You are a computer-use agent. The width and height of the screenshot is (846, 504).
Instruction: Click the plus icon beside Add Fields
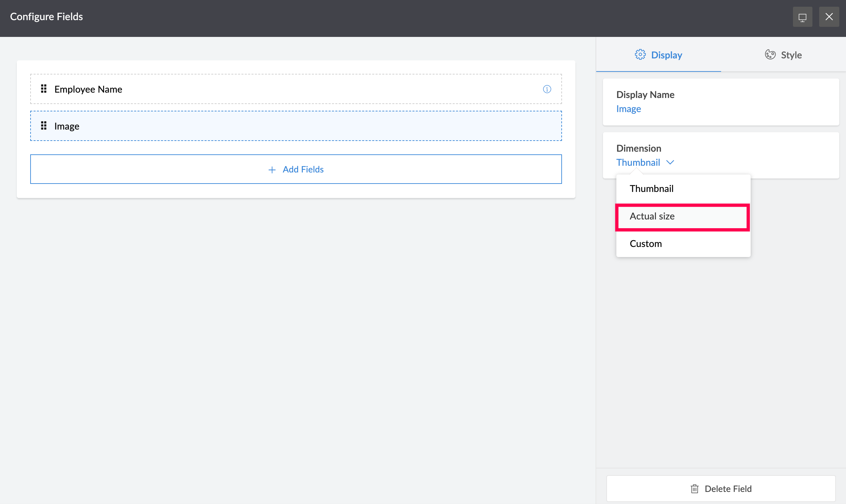coord(272,169)
